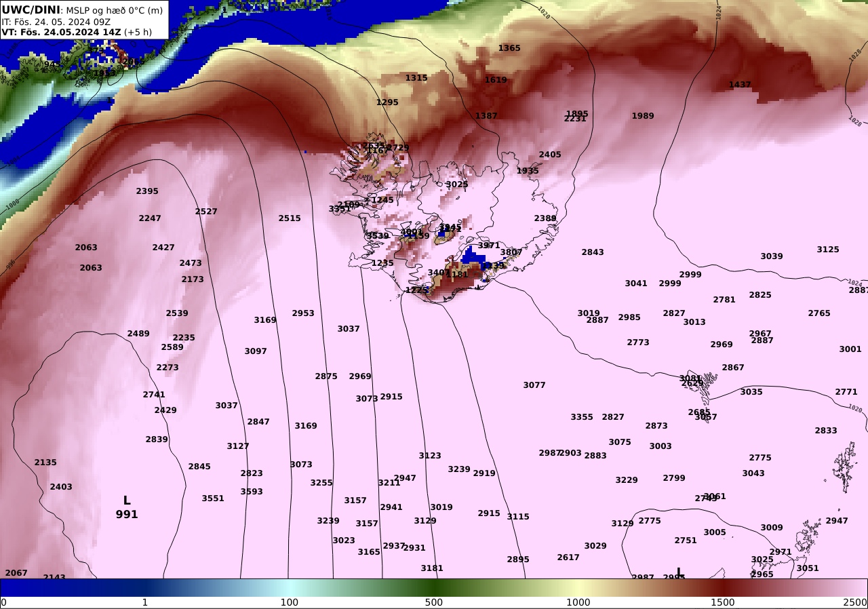Image resolution: width=868 pixels, height=609 pixels.
Task: Click the height value 2539
Action: coord(177,313)
